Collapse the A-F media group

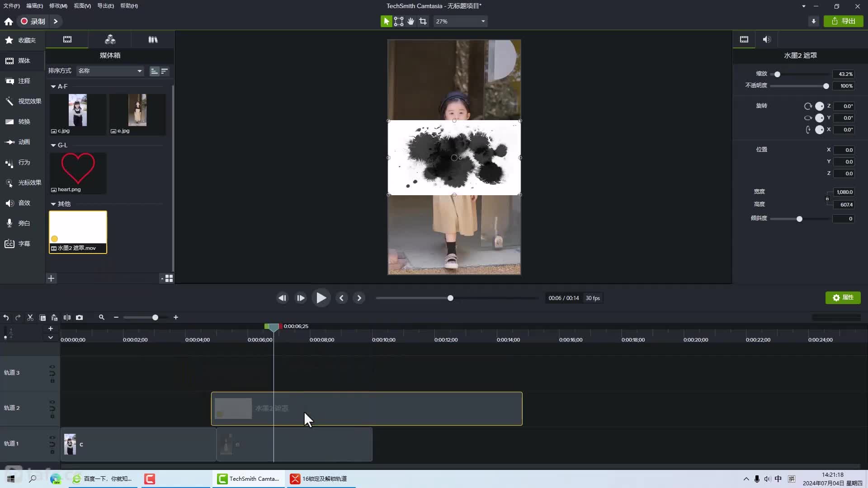tap(53, 86)
